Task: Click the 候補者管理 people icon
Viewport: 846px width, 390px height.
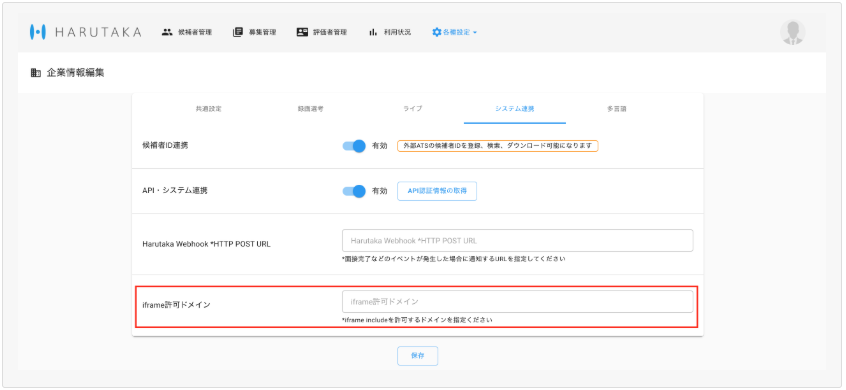Action: (167, 32)
